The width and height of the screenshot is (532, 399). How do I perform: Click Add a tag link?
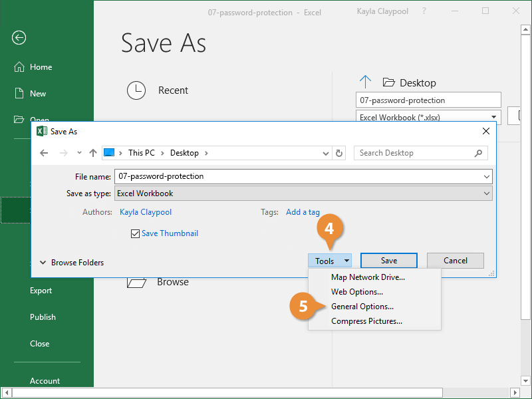[x=303, y=212]
